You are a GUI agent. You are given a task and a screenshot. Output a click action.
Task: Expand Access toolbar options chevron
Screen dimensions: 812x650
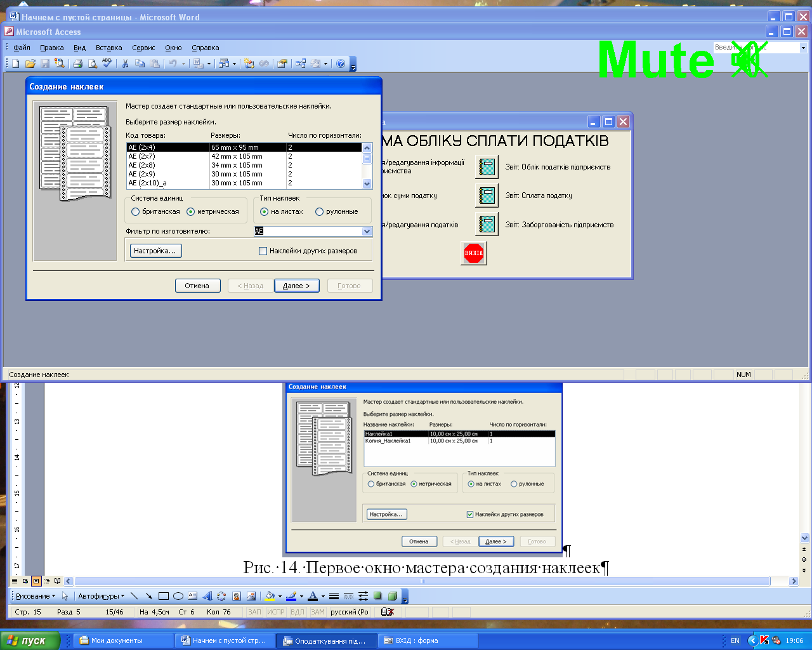(353, 64)
